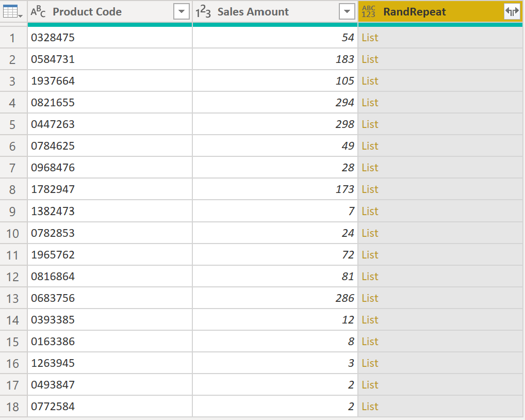Select sales amount cell 105
The height and width of the screenshot is (420, 525).
(275, 81)
